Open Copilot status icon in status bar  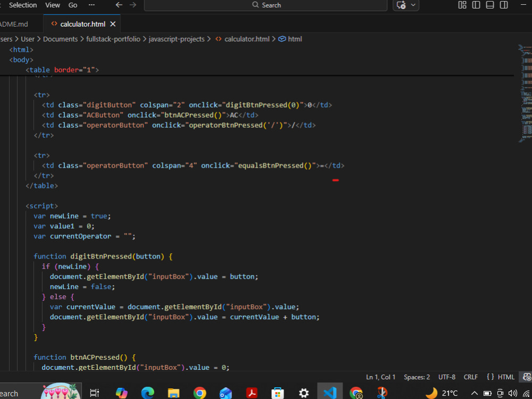tap(527, 377)
